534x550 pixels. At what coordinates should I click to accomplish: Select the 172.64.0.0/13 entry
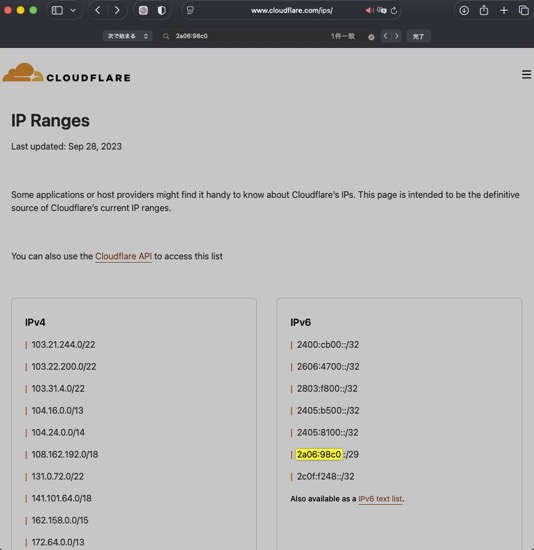pyautogui.click(x=58, y=542)
